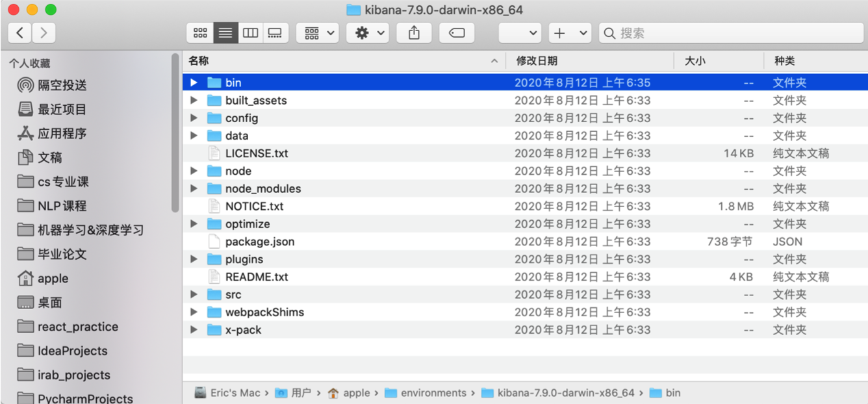The image size is (868, 404).
Task: Select the config folder icon
Action: [x=214, y=118]
